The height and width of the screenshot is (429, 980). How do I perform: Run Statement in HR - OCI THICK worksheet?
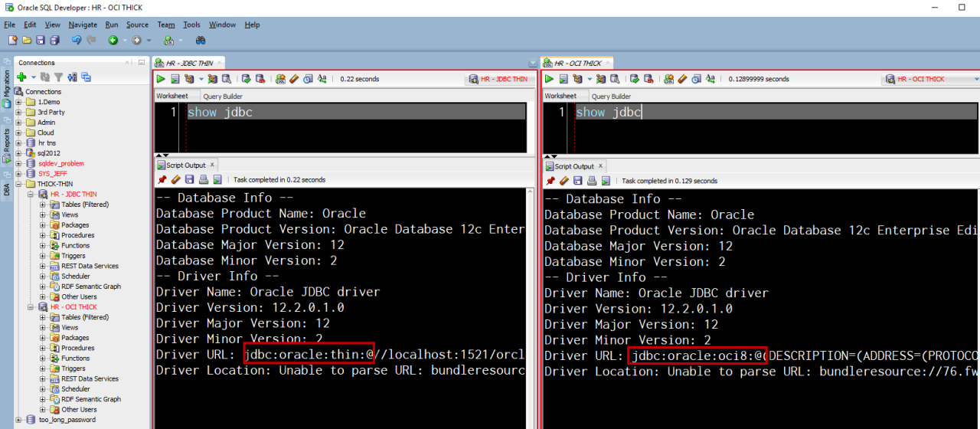point(549,79)
